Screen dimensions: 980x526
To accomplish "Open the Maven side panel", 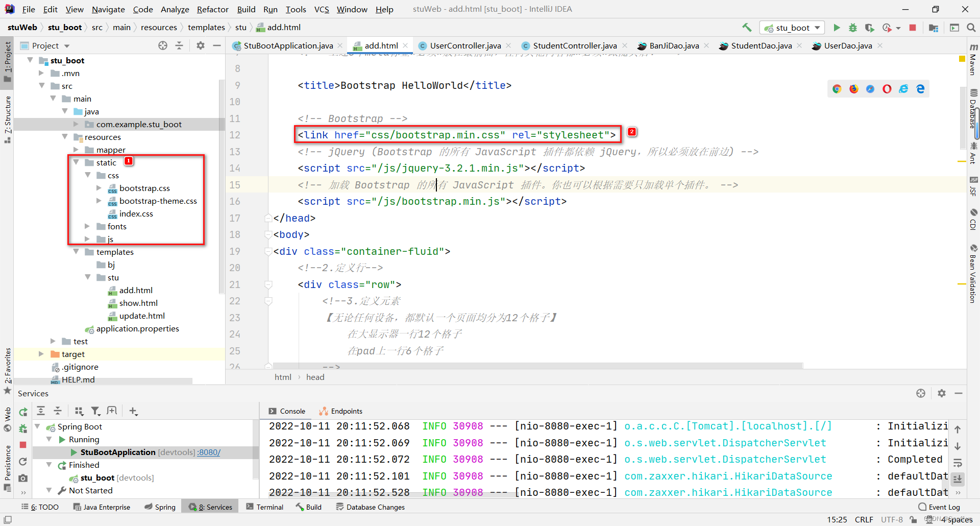I will (x=973, y=59).
